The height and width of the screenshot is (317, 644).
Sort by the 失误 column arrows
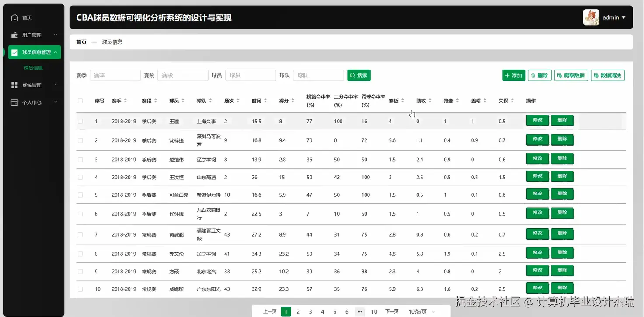512,101
